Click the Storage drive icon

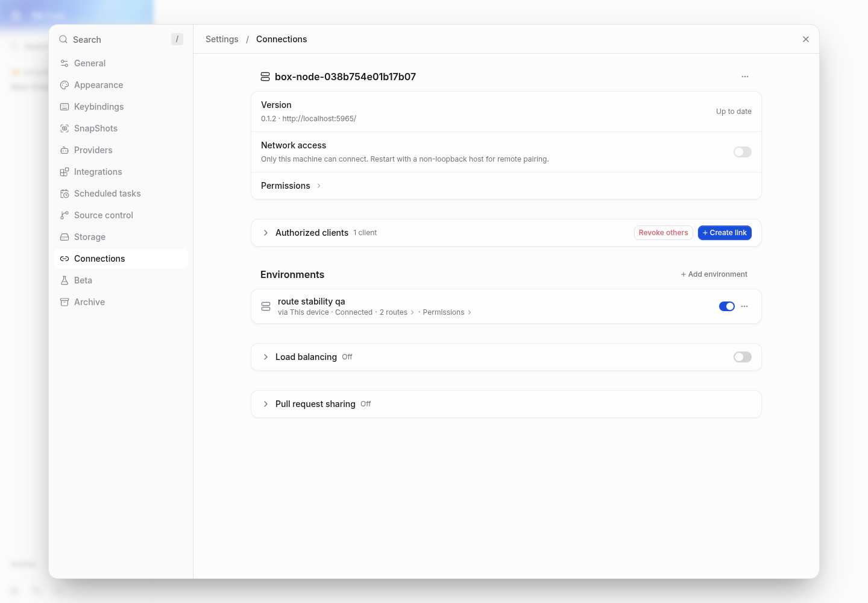pyautogui.click(x=64, y=237)
